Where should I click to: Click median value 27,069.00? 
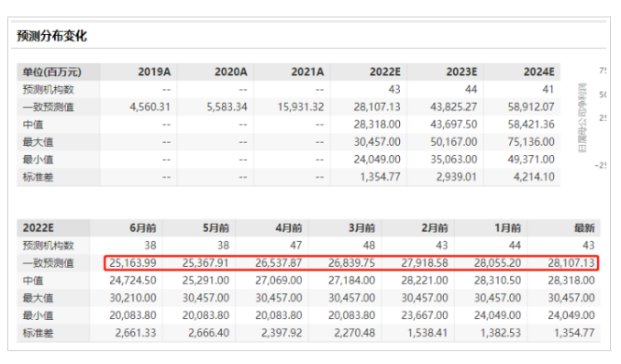[279, 281]
